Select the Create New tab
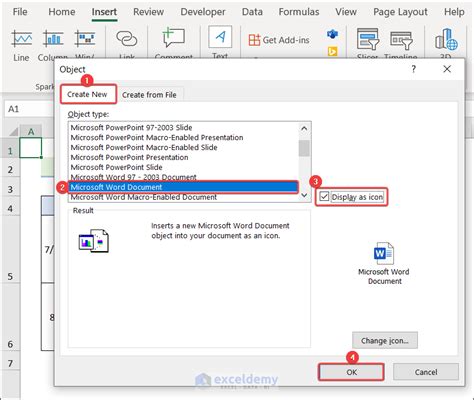This screenshot has width=474, height=400. pos(87,94)
